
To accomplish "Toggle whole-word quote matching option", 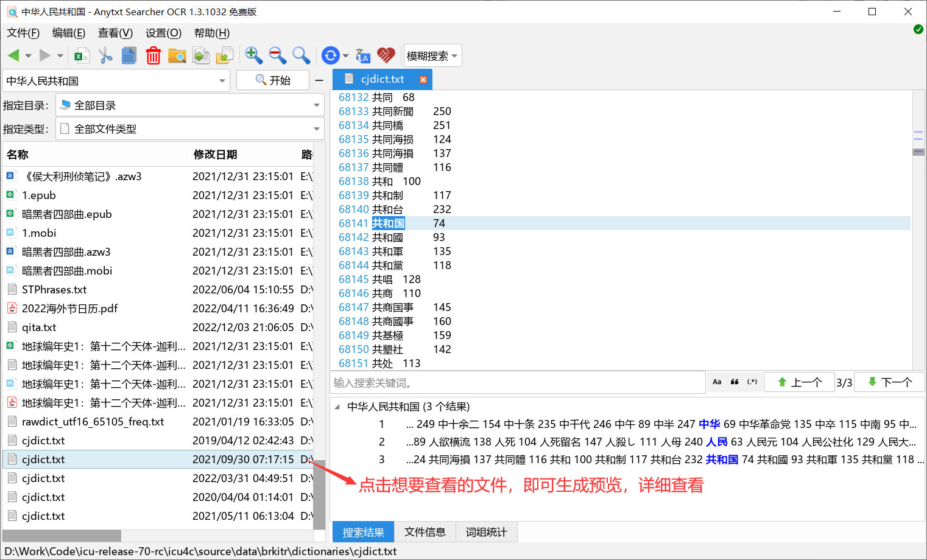I will coord(735,382).
